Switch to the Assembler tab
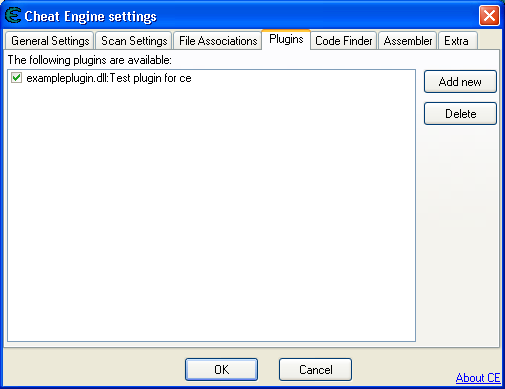The image size is (505, 389). click(408, 41)
